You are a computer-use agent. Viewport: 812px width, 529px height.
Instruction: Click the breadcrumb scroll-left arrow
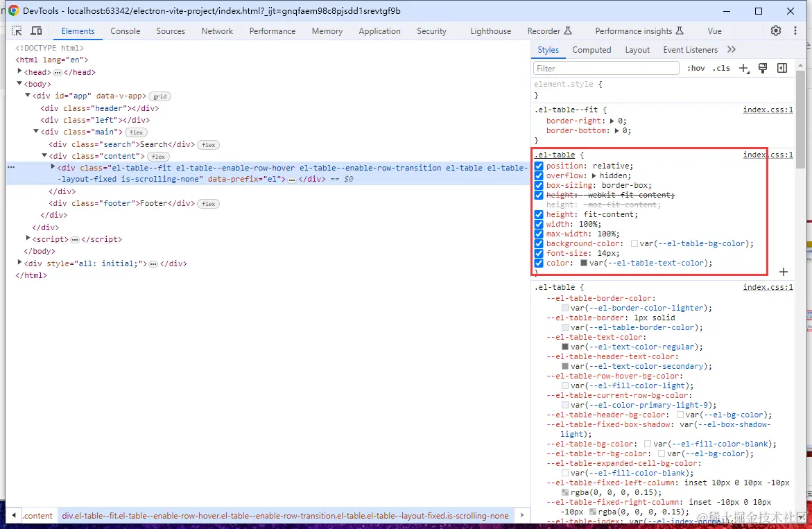(x=14, y=515)
